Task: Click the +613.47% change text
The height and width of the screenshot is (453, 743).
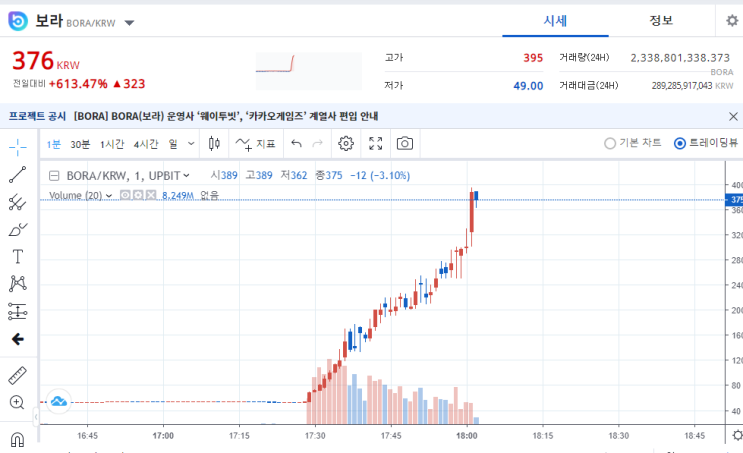Action: 78,84
